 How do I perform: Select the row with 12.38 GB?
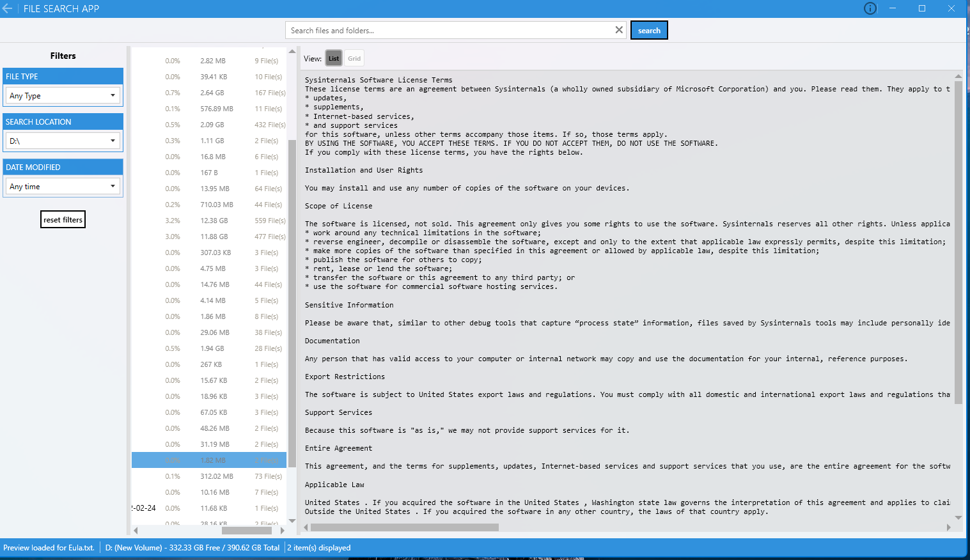209,221
